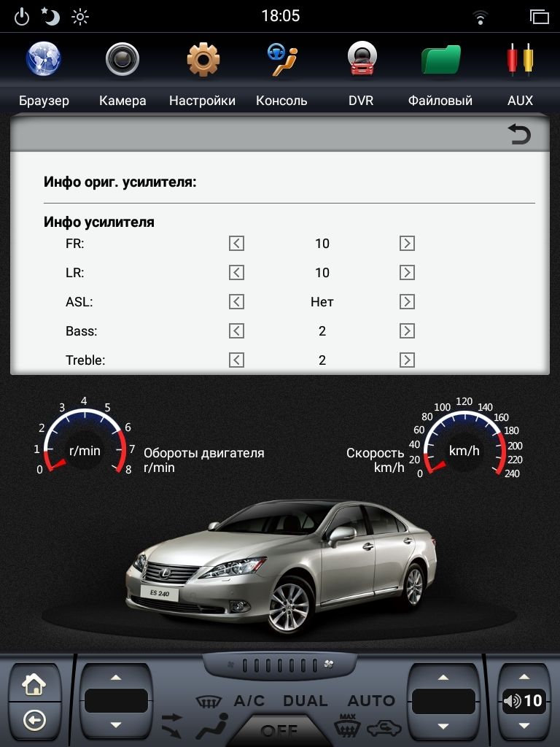560x747 pixels.
Task: Tap the fan speed level bar
Action: tap(280, 665)
